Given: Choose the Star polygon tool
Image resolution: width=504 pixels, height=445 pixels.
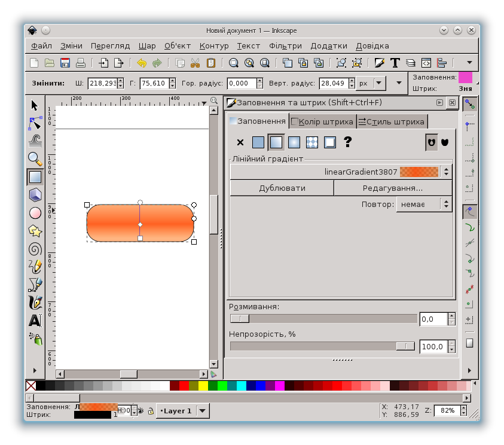Looking at the screenshot, I should tap(35, 231).
